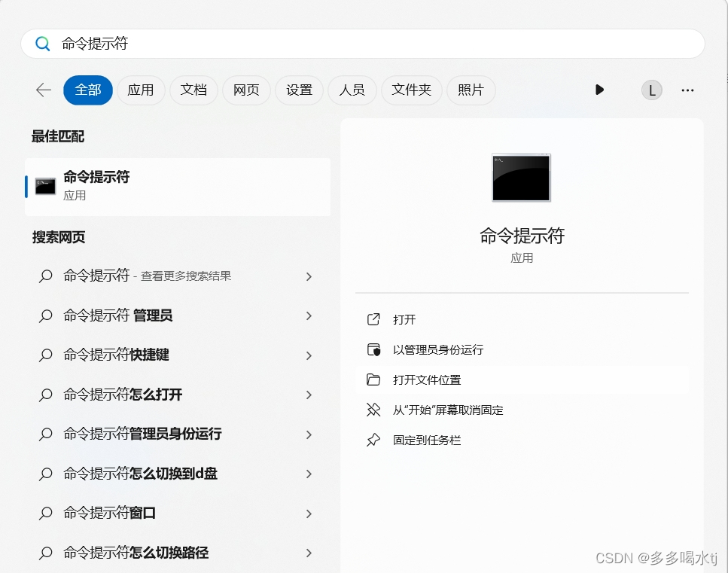Screen dimensions: 728x573
Task: Expand chevron for 命令提示符窗口
Action: 309,514
